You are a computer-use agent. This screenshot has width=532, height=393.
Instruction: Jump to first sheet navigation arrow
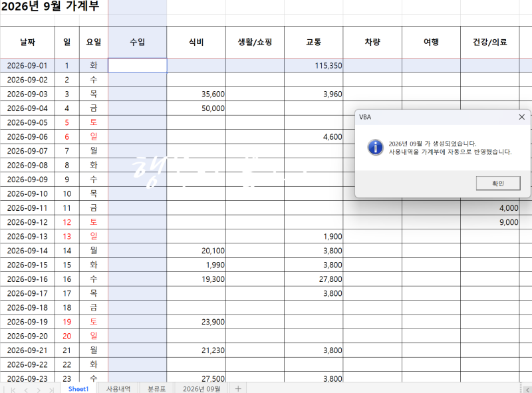click(x=13, y=390)
